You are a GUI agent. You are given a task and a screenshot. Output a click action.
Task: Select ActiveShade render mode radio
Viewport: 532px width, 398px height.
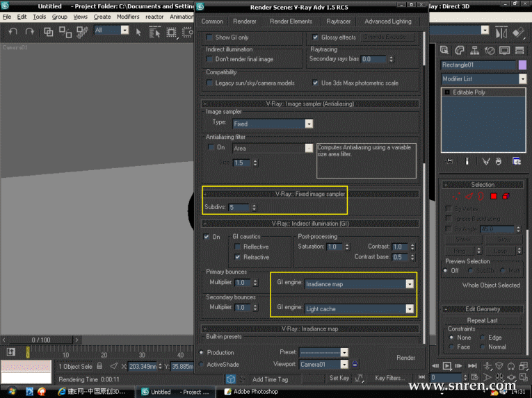click(x=202, y=365)
